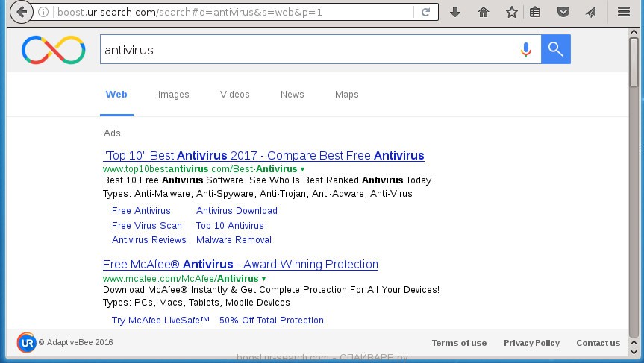Reload the page with the refresh icon
The image size is (644, 363).
click(x=425, y=12)
